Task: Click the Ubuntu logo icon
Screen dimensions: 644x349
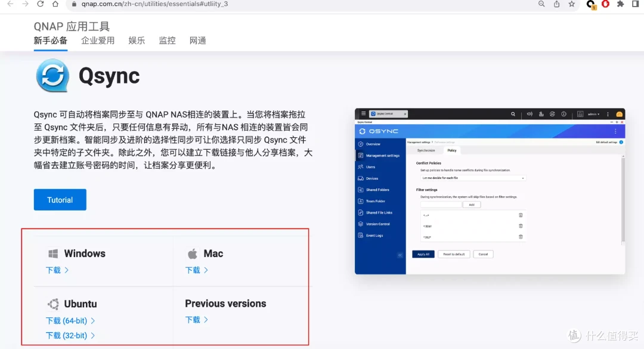Action: click(53, 304)
